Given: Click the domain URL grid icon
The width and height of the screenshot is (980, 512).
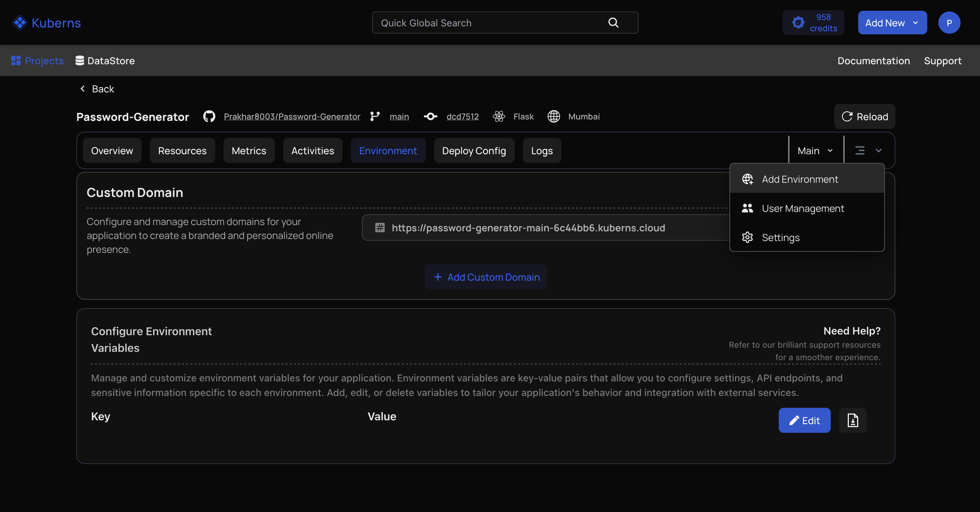Looking at the screenshot, I should click(x=380, y=228).
